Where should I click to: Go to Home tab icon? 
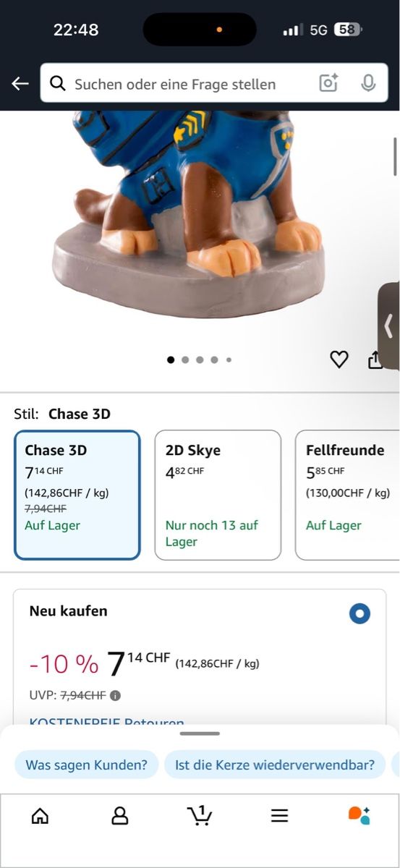click(41, 816)
